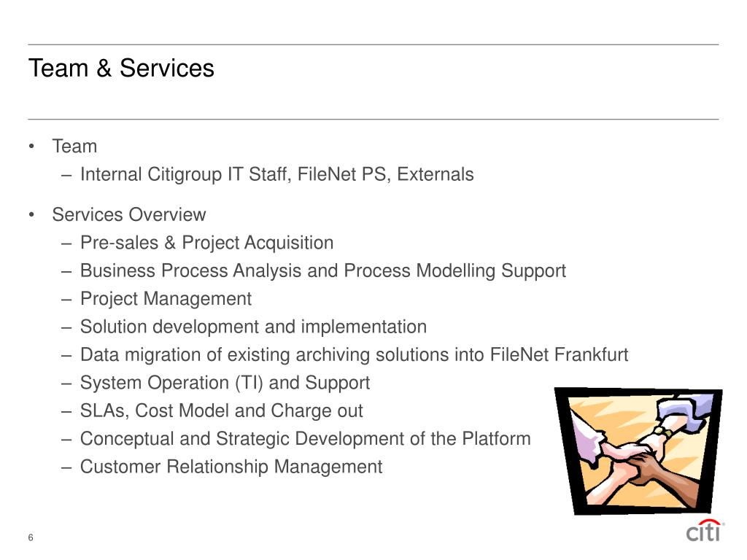The image size is (747, 560).
Task: Click the Team bullet heading
Action: point(75,146)
